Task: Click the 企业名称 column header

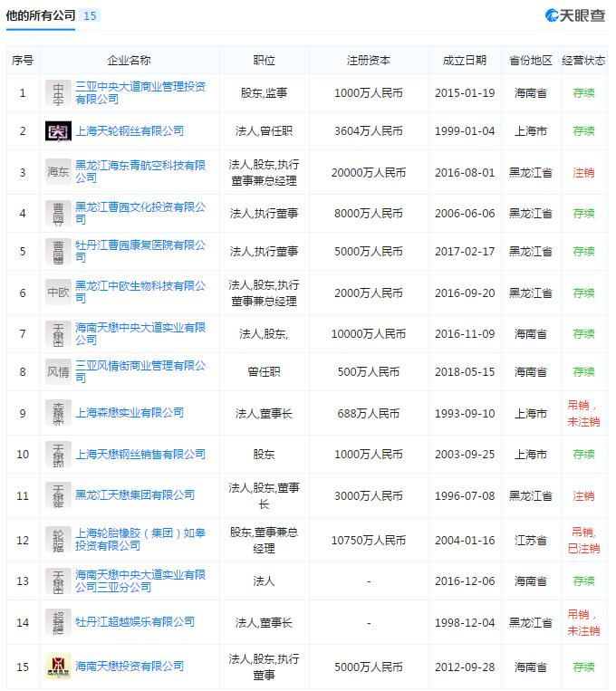Action: [x=130, y=60]
